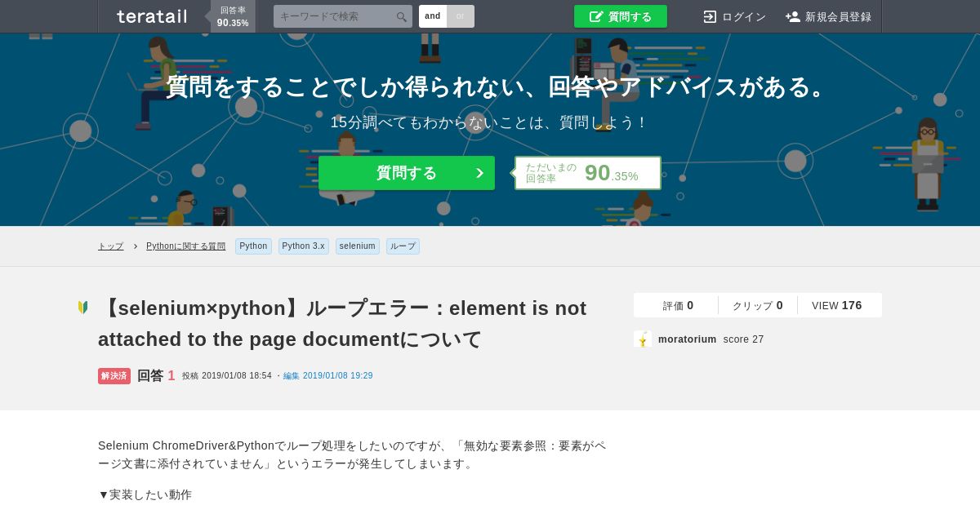Open the 新規会員登録 signup link
The width and height of the screenshot is (980, 514).
click(839, 16)
